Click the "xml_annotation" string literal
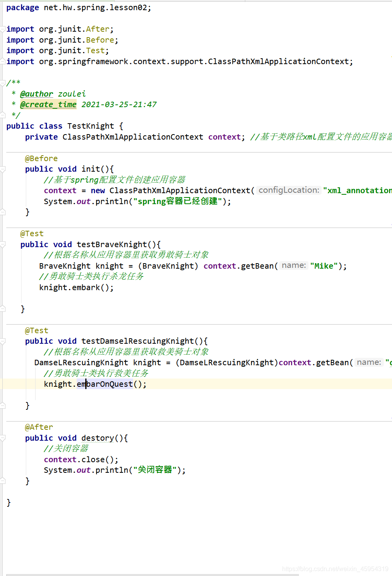392x576 pixels. 358,190
